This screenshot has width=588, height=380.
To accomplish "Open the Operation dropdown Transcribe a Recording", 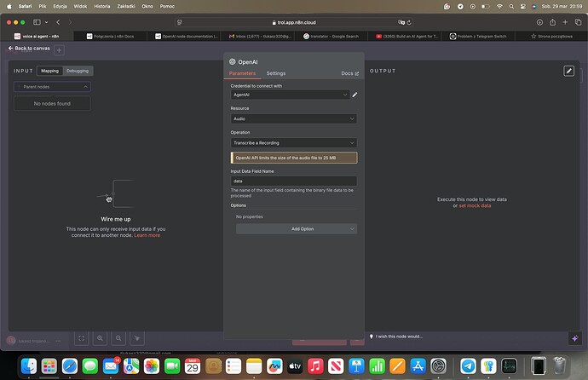I will (294, 143).
